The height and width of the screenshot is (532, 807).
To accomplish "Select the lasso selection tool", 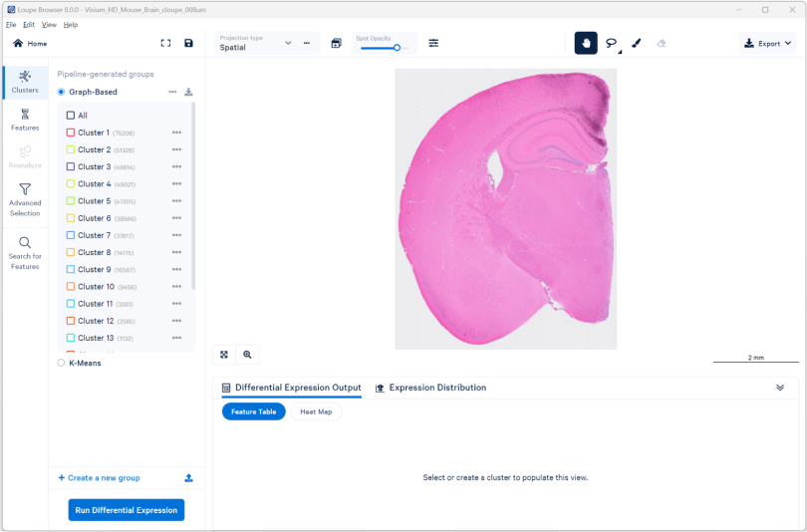I will point(611,43).
